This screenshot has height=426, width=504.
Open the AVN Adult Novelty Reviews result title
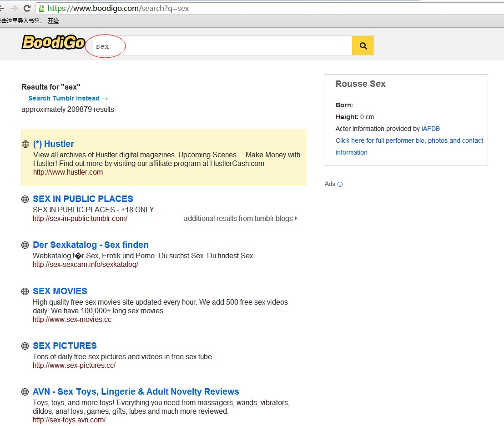coord(136,392)
